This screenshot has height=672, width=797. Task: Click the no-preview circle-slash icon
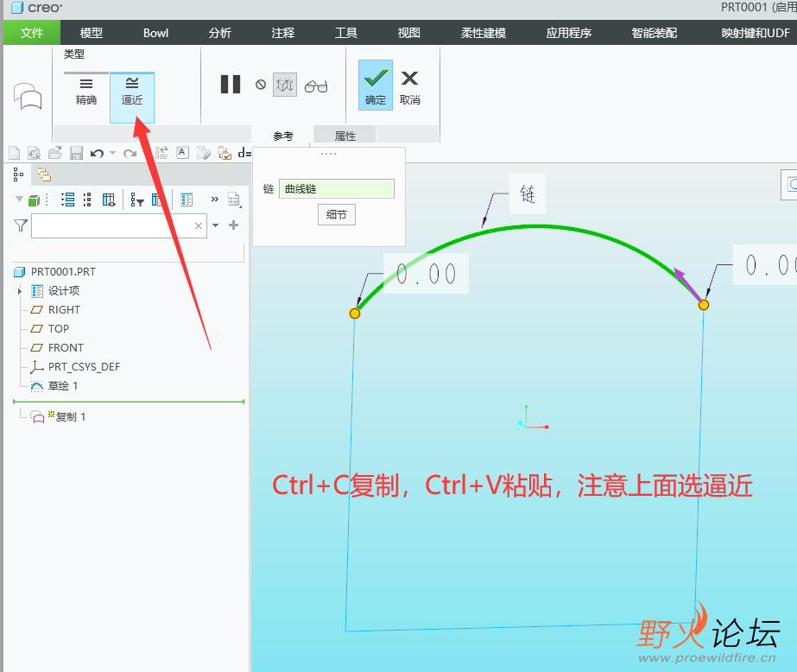click(x=261, y=85)
